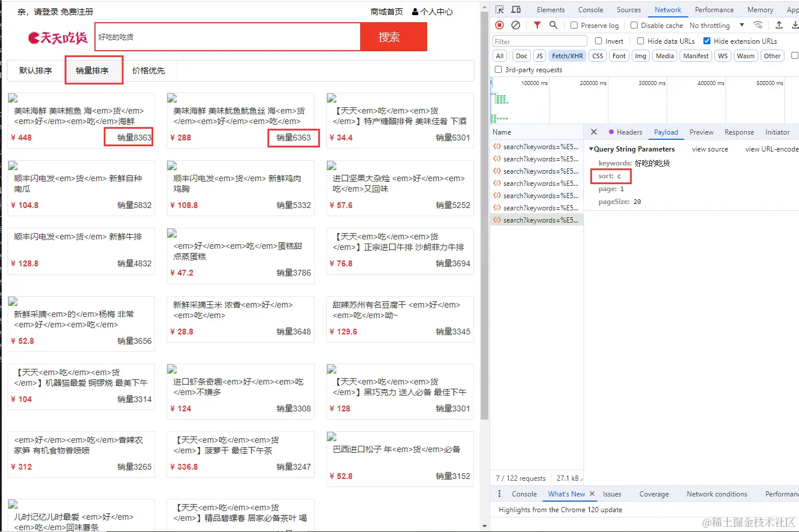Filter requests by CSS type
799x532 pixels.
(597, 56)
